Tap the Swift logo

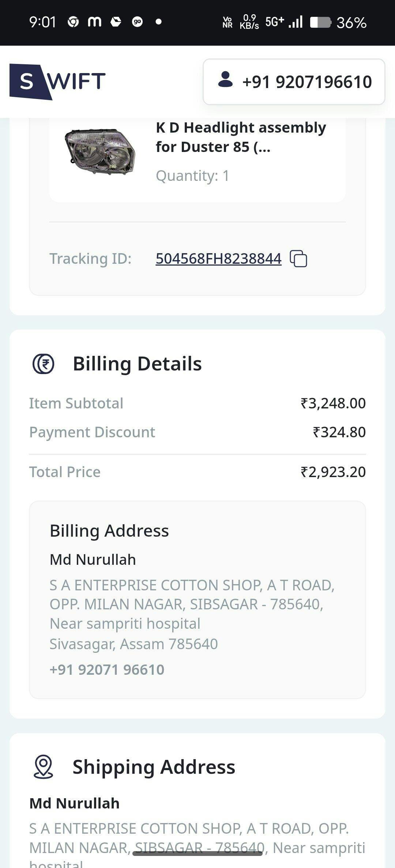tap(57, 81)
